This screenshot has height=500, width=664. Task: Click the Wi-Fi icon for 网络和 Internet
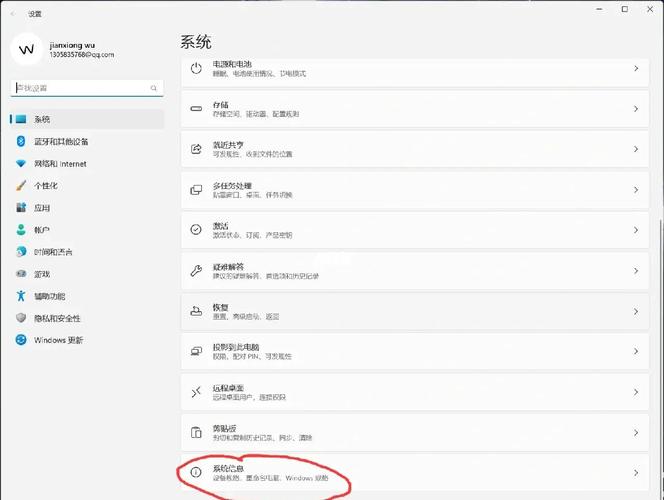[21, 163]
